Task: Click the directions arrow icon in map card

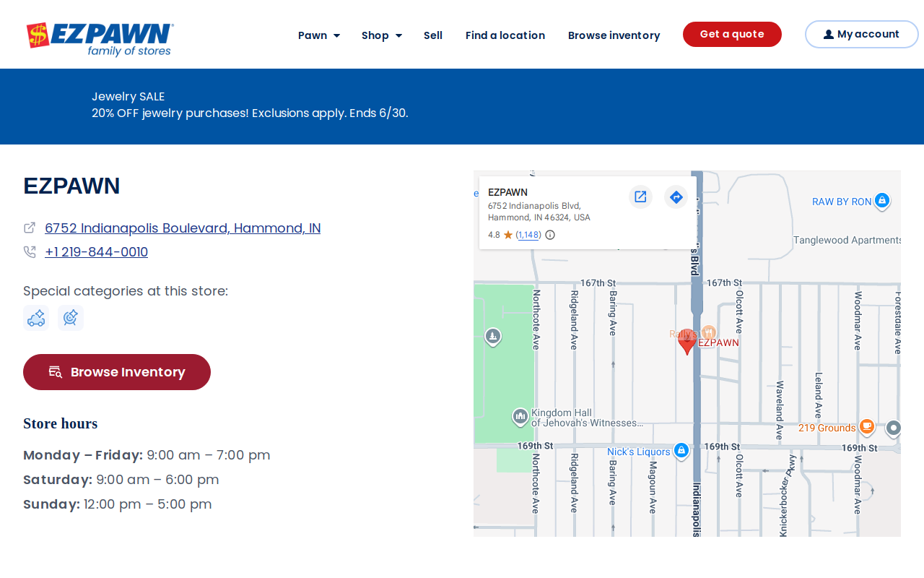Action: pyautogui.click(x=676, y=197)
